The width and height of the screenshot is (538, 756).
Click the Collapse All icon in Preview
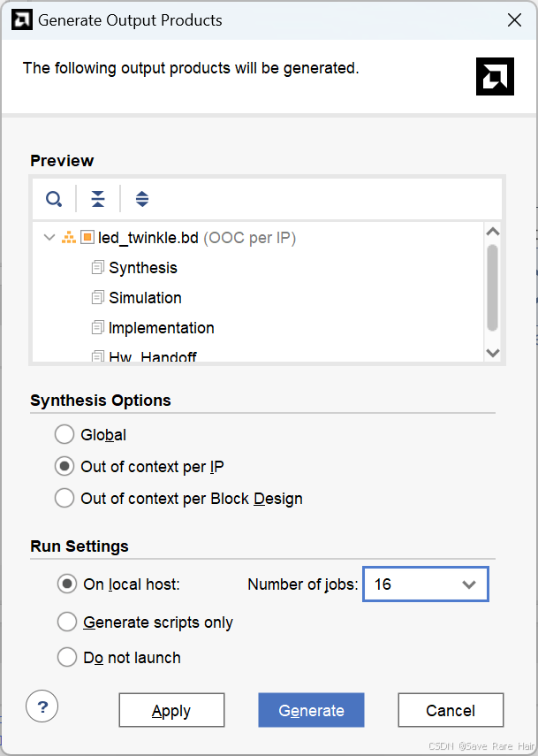pos(98,199)
